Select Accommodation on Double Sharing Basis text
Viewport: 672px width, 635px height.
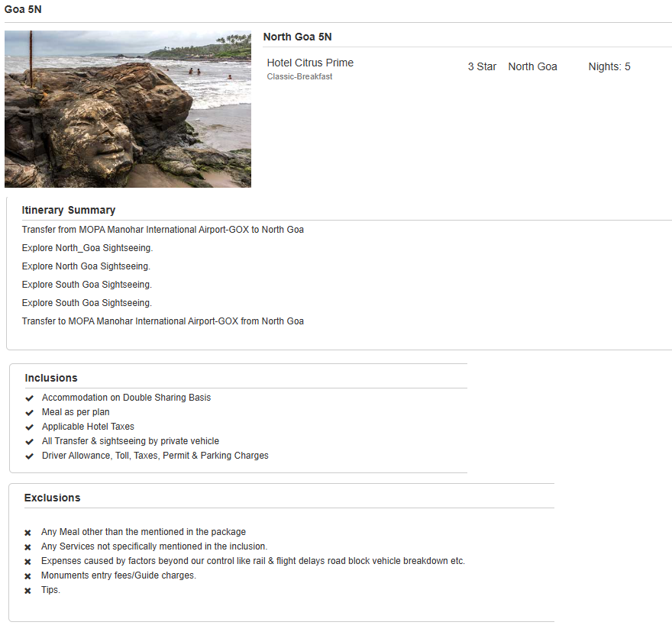pyautogui.click(x=127, y=398)
